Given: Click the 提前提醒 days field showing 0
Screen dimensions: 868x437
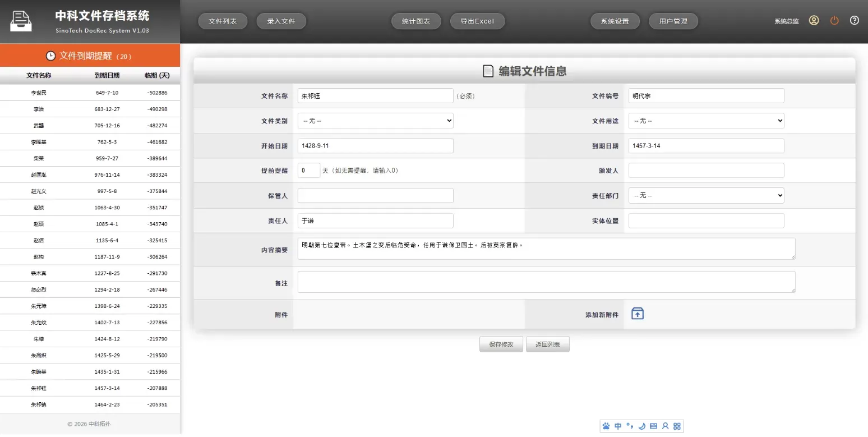Looking at the screenshot, I should (x=309, y=171).
